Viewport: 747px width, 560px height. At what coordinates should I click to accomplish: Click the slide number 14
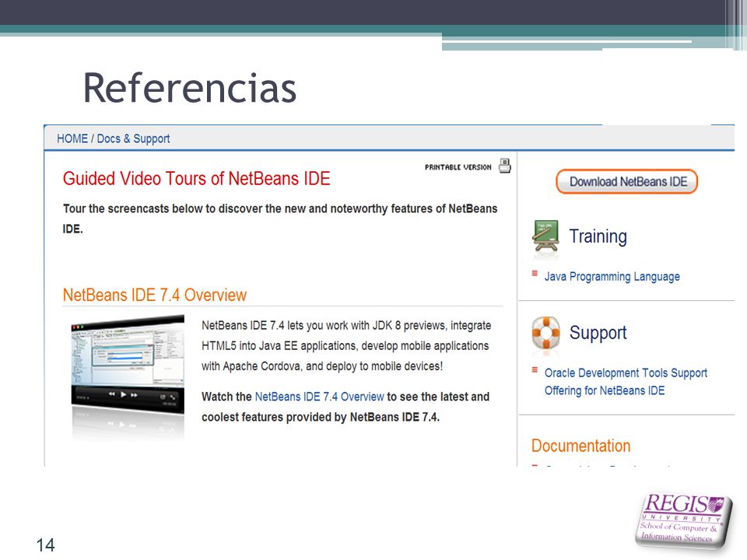pyautogui.click(x=46, y=545)
